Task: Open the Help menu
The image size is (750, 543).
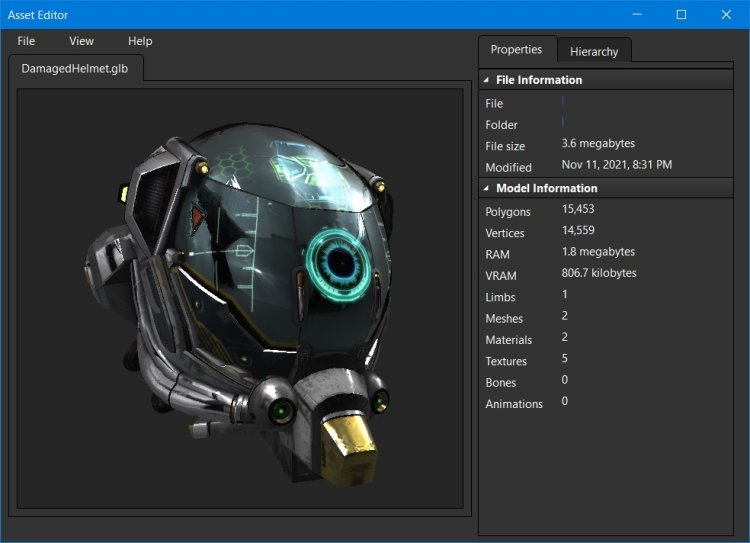Action: (140, 41)
